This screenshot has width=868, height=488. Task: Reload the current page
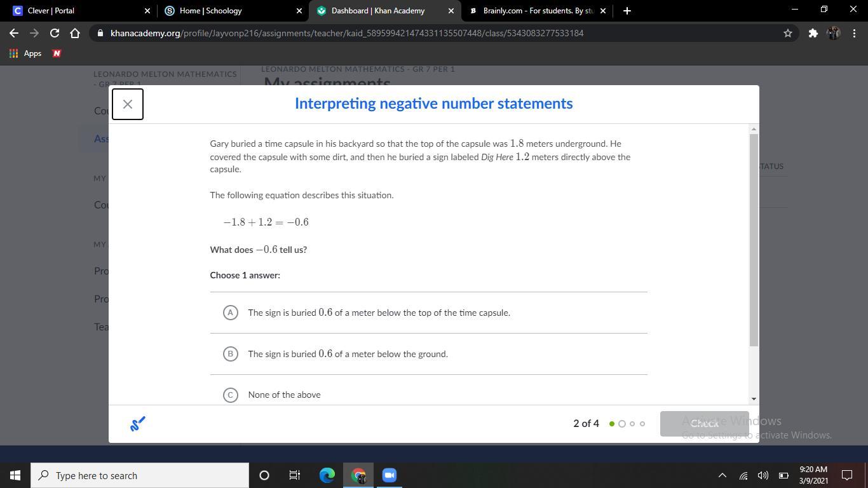[55, 33]
